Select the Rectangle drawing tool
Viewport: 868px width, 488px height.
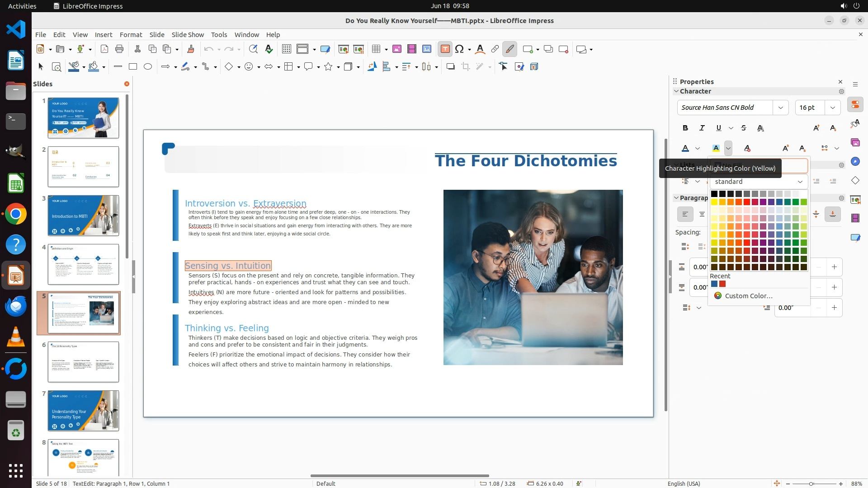133,67
